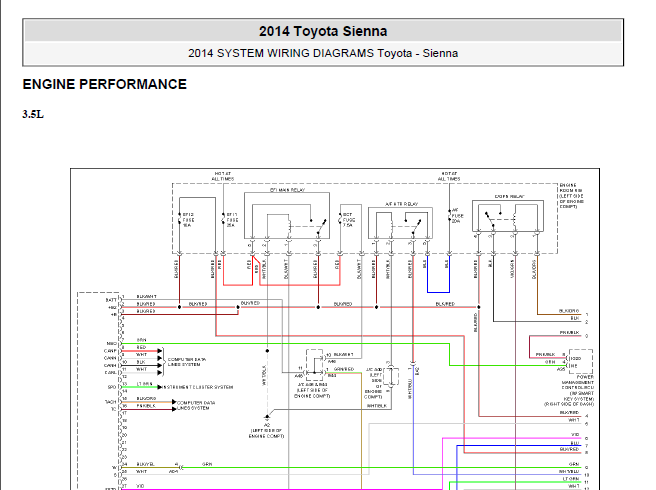
Task: Click the "EFI MAIN RELAY" label
Action: click(287, 190)
